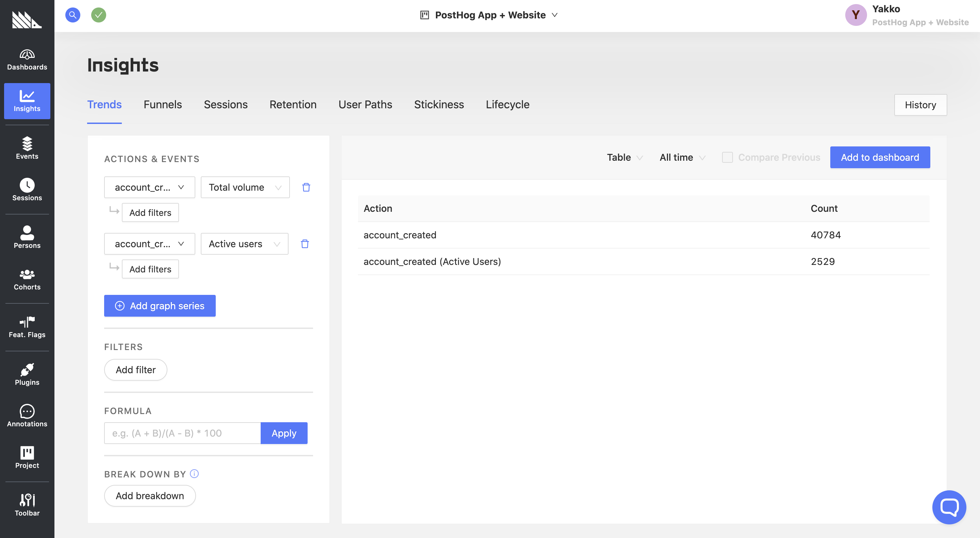The height and width of the screenshot is (538, 980).
Task: Expand the PostHog App + Website switcher
Action: pyautogui.click(x=489, y=15)
